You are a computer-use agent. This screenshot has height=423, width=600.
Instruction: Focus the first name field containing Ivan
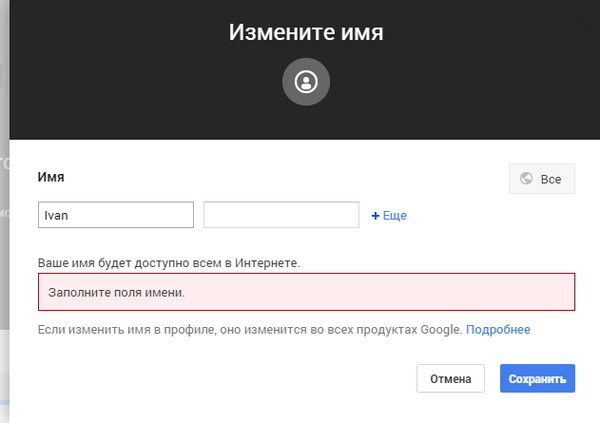pyautogui.click(x=116, y=215)
